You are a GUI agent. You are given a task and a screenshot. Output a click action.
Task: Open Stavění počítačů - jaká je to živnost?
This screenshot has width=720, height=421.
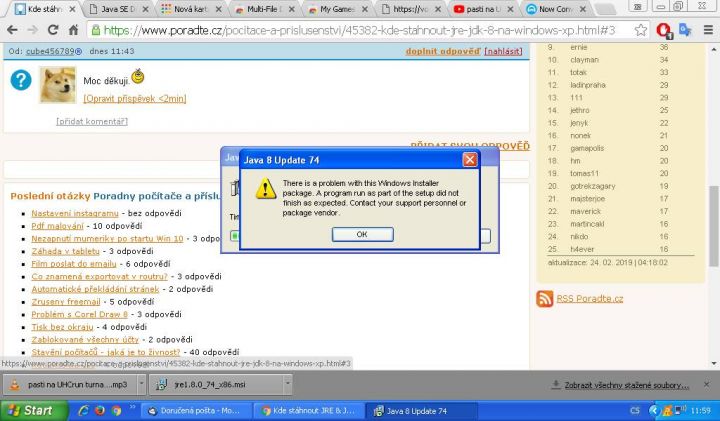(106, 352)
